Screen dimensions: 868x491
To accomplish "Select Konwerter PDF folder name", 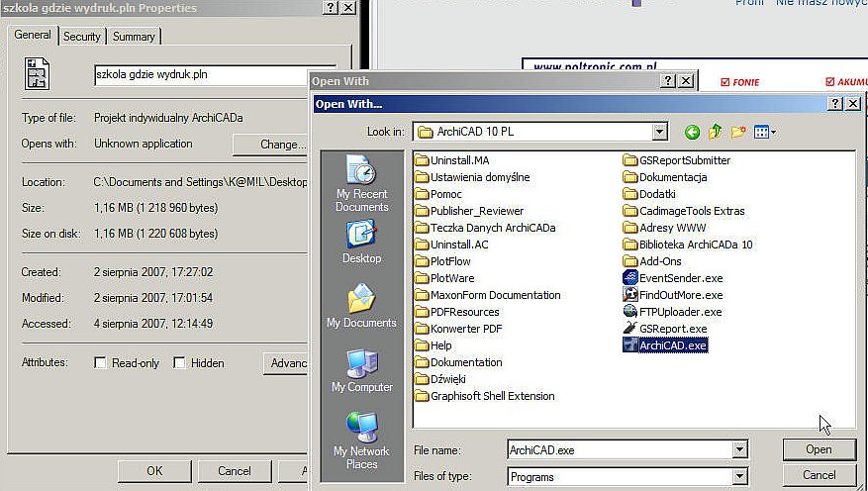I will point(466,329).
